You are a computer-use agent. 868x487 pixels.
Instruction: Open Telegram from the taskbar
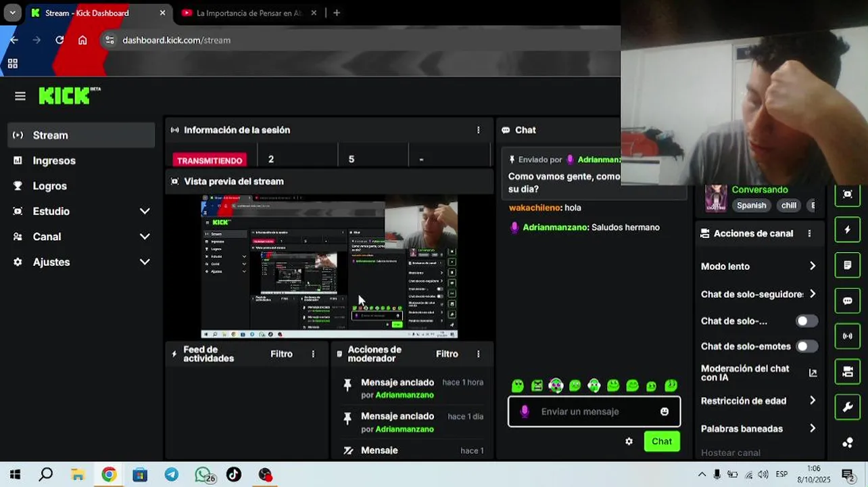pos(172,475)
